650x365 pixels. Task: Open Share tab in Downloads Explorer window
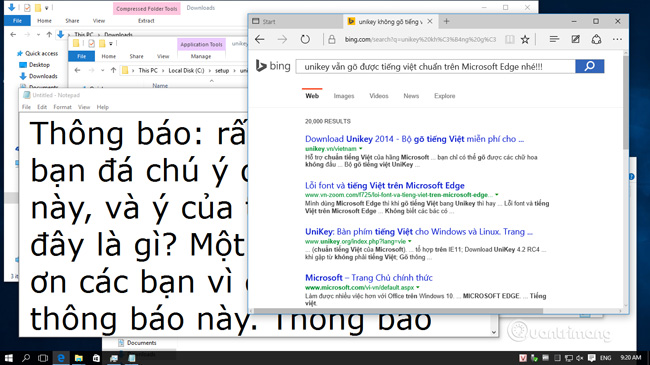72,20
